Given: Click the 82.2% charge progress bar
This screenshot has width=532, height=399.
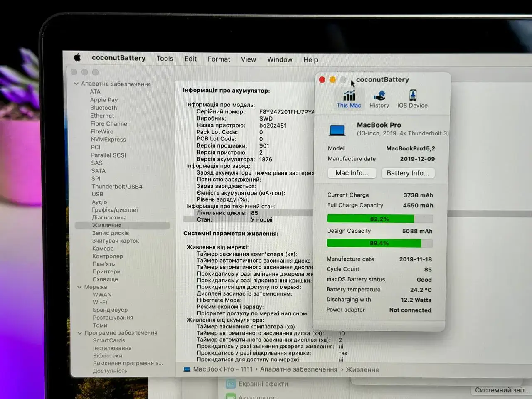Looking at the screenshot, I should pos(380,219).
